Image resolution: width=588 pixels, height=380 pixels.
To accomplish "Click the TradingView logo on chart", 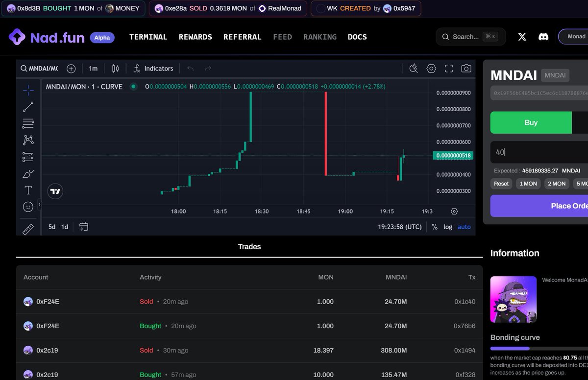I will click(55, 191).
